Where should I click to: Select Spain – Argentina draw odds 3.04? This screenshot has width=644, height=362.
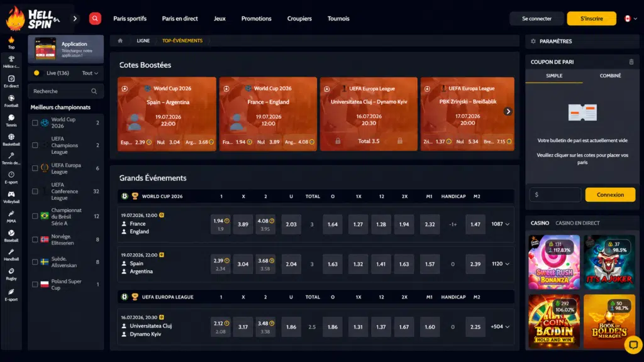point(243,264)
